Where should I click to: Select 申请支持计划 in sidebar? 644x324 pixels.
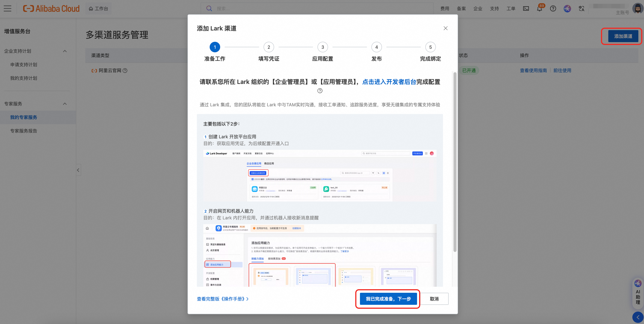23,65
